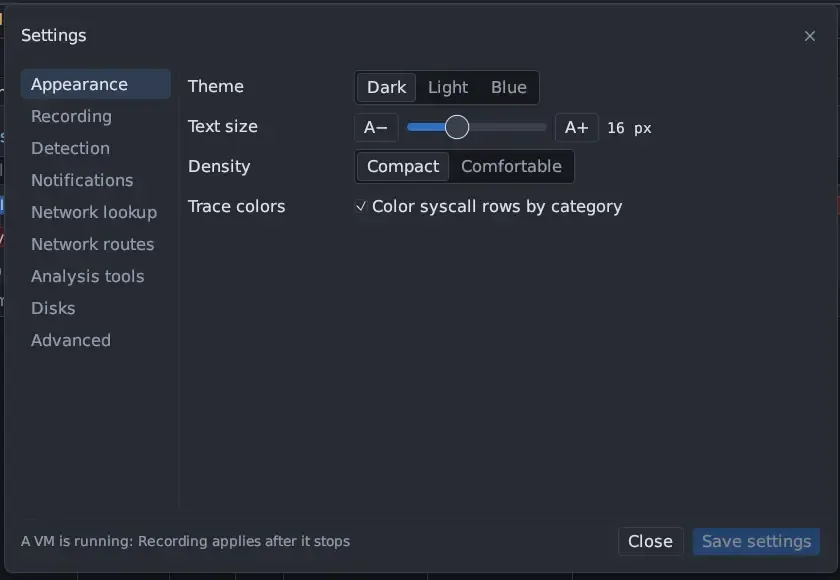Viewport: 840px width, 580px height.
Task: Click the Theme label
Action: pos(216,87)
